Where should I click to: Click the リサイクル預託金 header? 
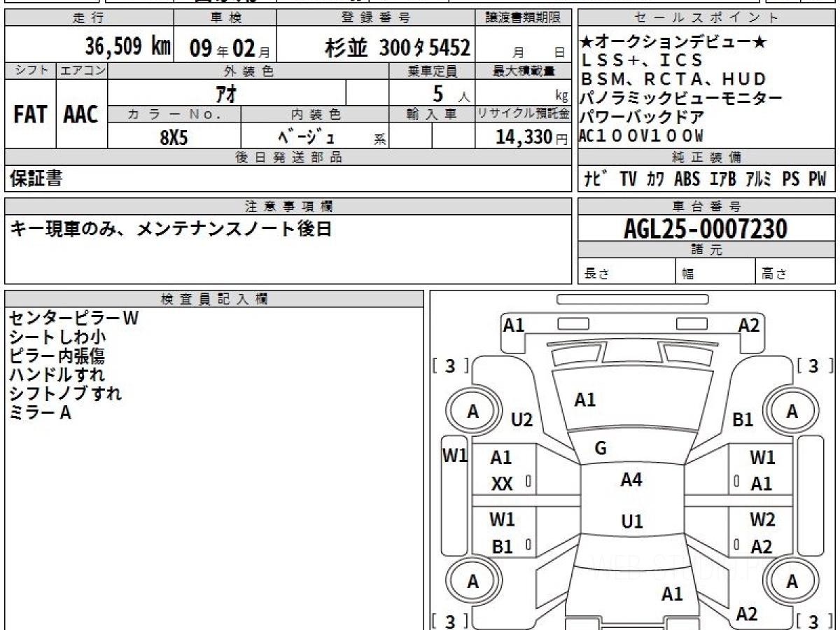click(524, 114)
